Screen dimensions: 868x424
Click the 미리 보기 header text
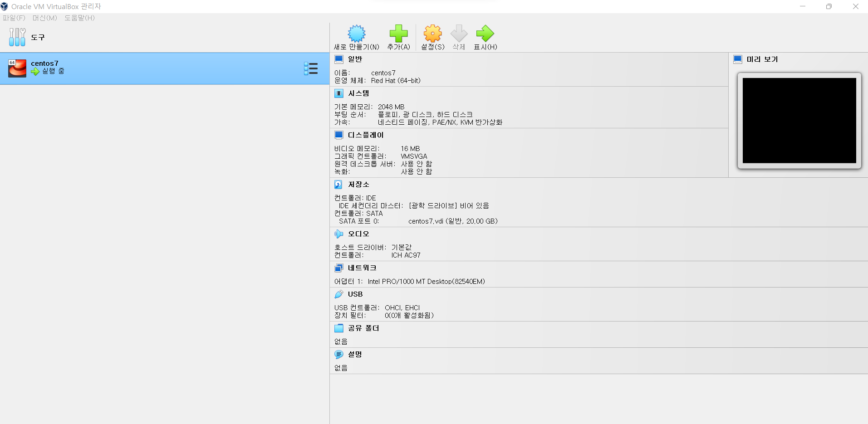click(762, 59)
